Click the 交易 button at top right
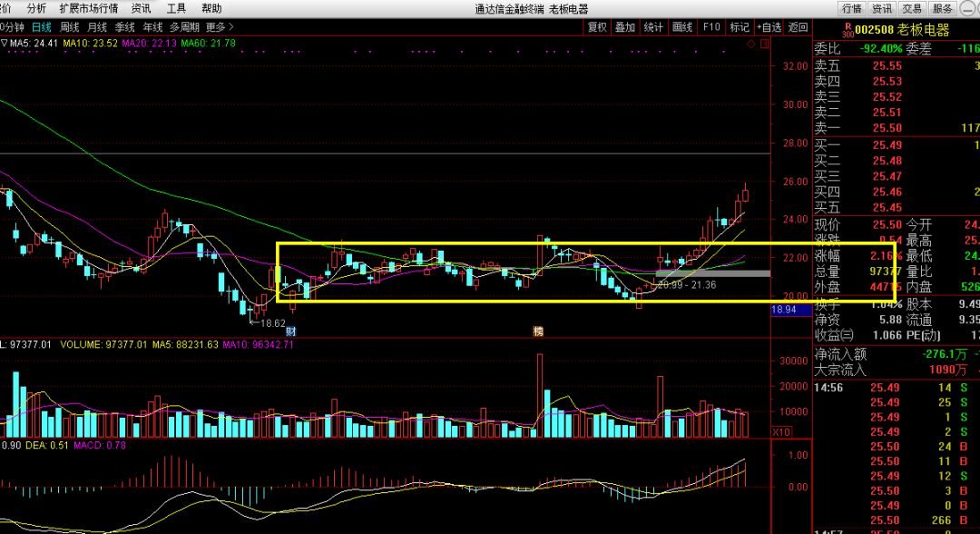Viewport: 980px width, 534px height. 912,9
